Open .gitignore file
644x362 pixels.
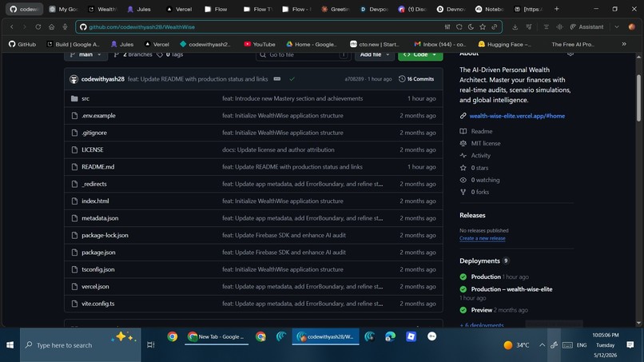coord(94,133)
